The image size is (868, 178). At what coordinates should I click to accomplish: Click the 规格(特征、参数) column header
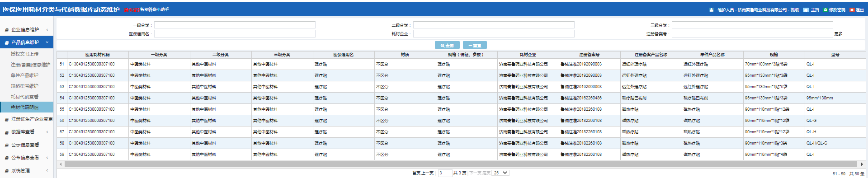[467, 55]
